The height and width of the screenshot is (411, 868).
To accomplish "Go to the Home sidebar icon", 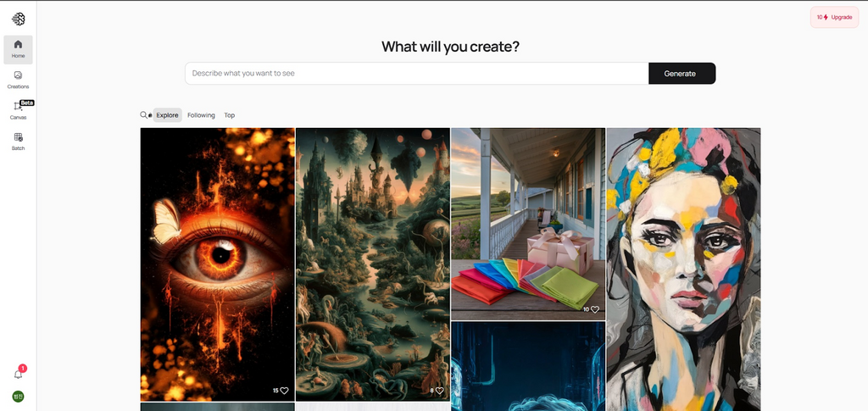I will pos(19,49).
